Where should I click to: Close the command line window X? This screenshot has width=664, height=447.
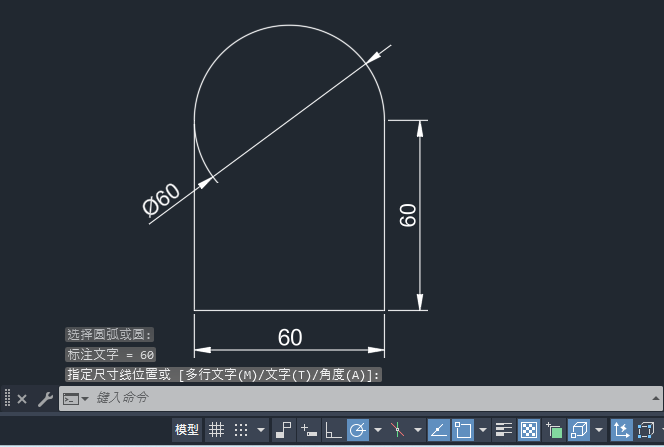pos(22,399)
